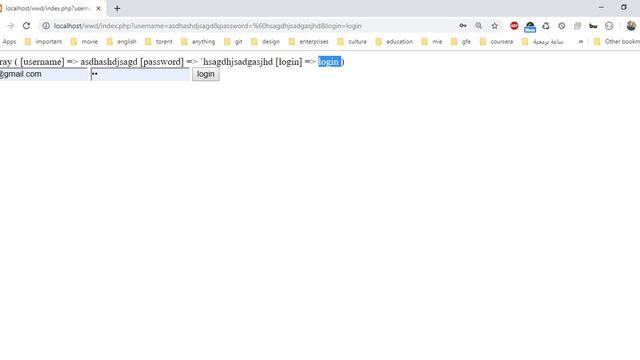Open the torent bookmarks folder

[x=159, y=42]
